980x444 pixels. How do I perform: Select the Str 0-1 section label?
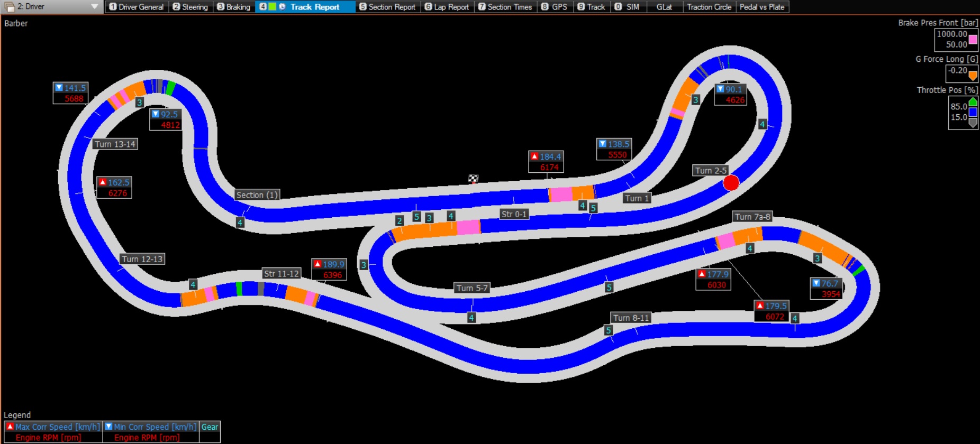[514, 214]
